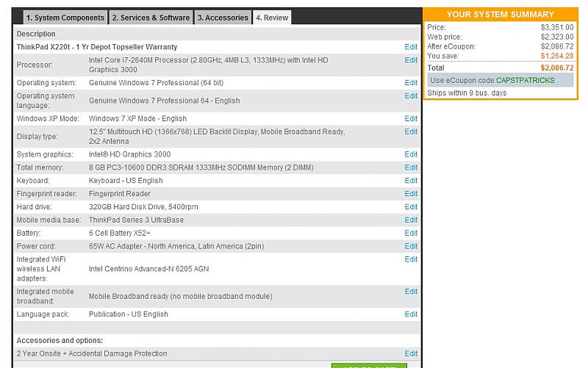
Task: Edit the ThinkPad X220t warranty row
Action: pos(411,47)
